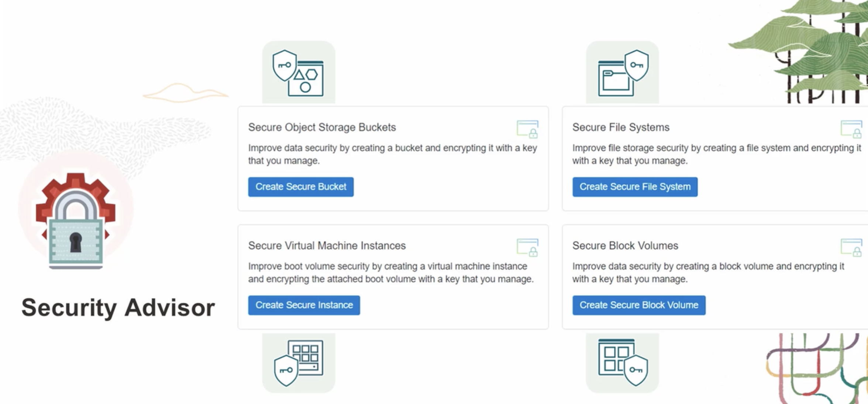Screen dimensions: 868x404
Task: Click lock icon in Secure File Systems card
Action: click(851, 129)
